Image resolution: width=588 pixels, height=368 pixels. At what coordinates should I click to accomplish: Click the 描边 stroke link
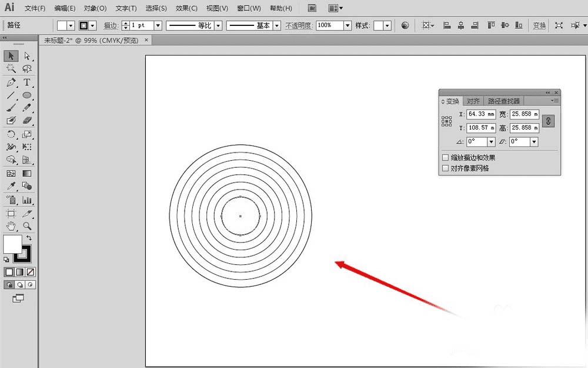(111, 25)
